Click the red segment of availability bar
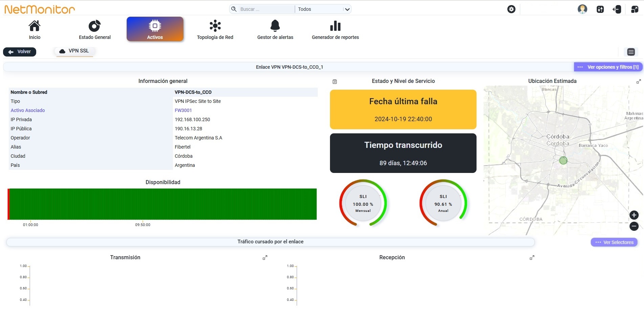Viewport: 644px width, 309px height. 8,204
